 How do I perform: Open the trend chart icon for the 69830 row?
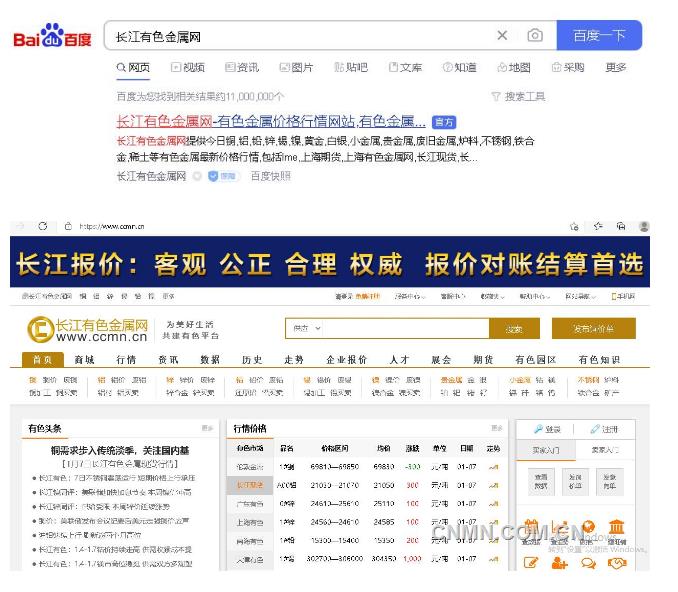[x=493, y=467]
